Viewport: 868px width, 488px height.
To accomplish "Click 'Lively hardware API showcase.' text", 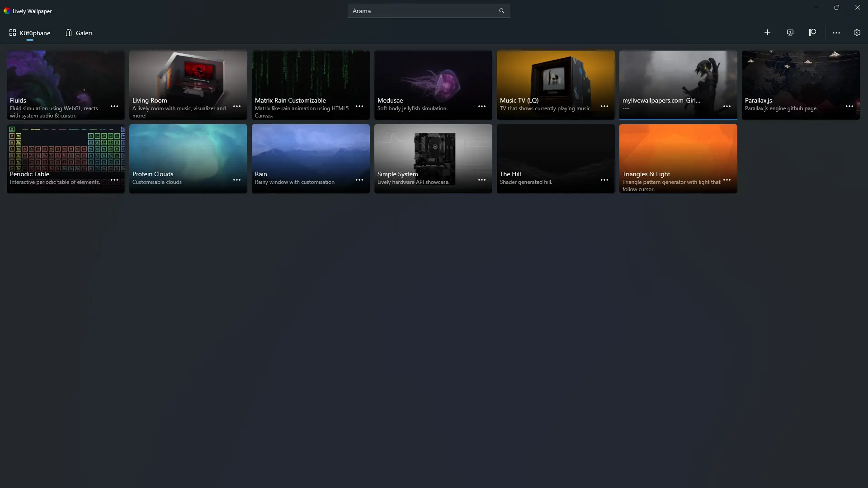I will point(413,182).
